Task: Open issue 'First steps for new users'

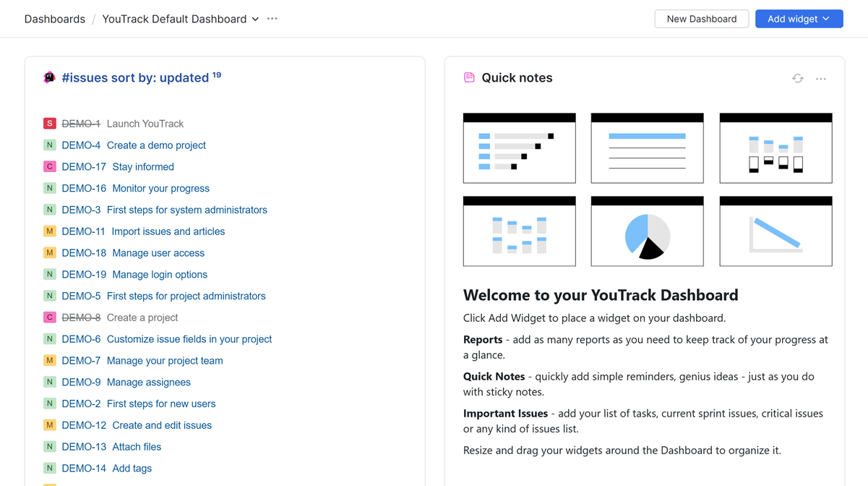Action: [161, 404]
